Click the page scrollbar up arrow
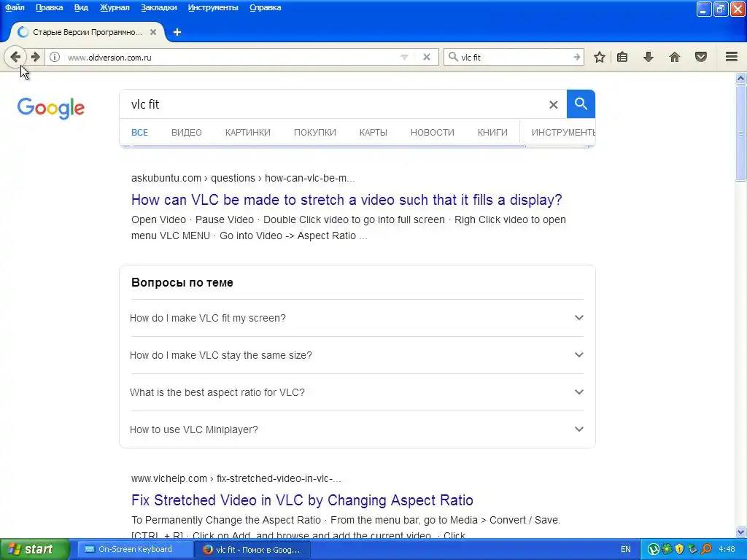 pos(741,78)
